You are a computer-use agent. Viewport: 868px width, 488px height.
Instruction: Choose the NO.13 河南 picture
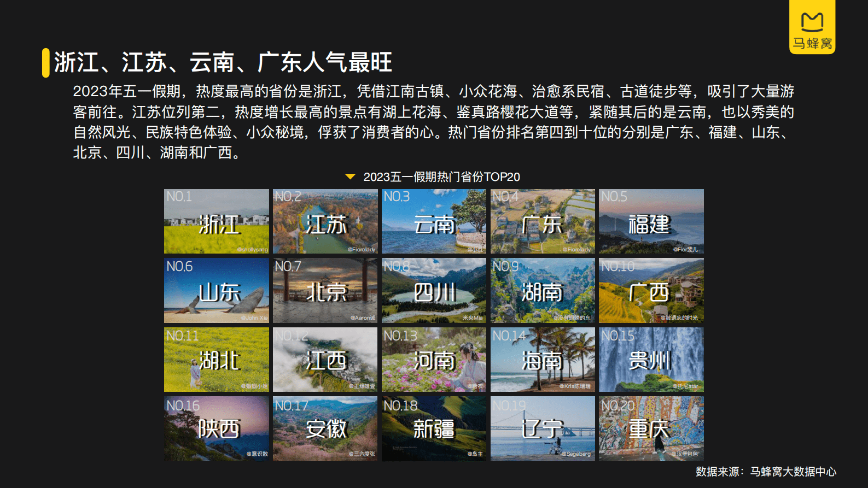point(434,360)
